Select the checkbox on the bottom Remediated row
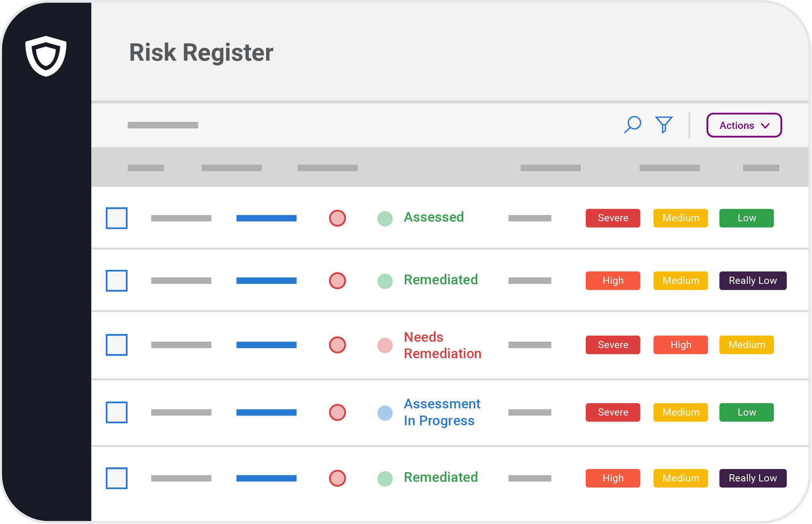Viewport: 812px width, 524px height. [116, 478]
